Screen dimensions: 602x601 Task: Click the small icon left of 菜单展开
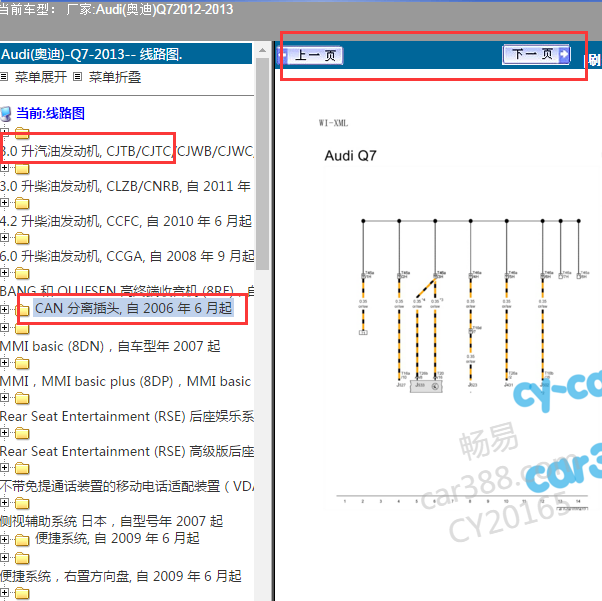[x=4, y=77]
